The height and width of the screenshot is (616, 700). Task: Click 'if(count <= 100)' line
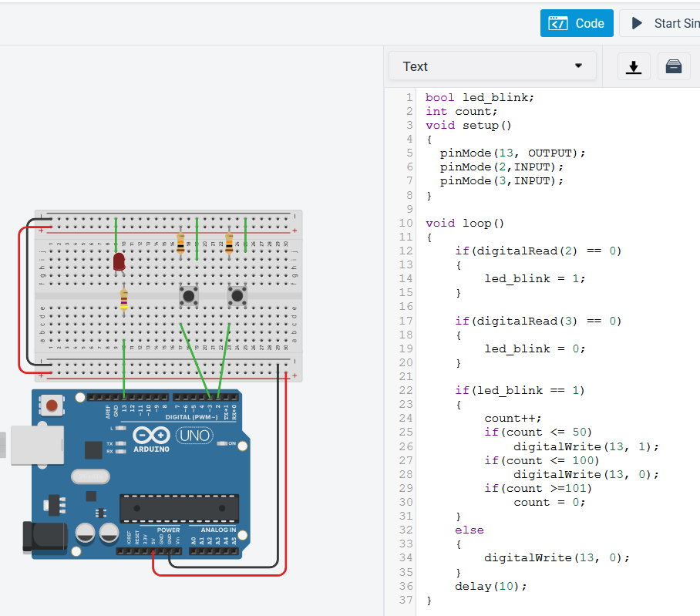[x=541, y=460]
